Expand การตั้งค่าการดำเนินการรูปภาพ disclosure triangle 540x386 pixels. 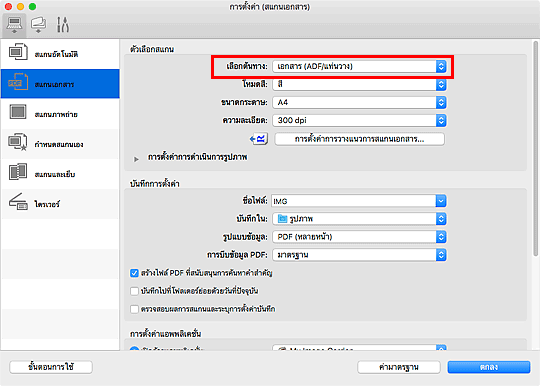click(x=136, y=159)
